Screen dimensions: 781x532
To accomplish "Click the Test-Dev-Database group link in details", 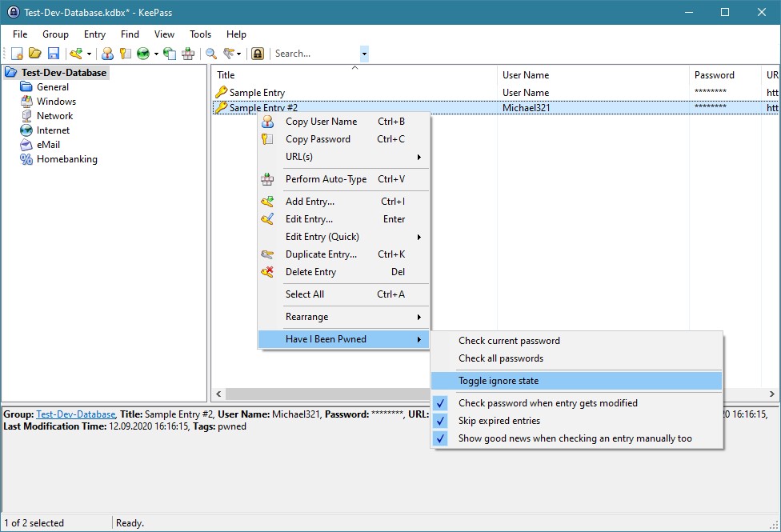I will tap(76, 414).
